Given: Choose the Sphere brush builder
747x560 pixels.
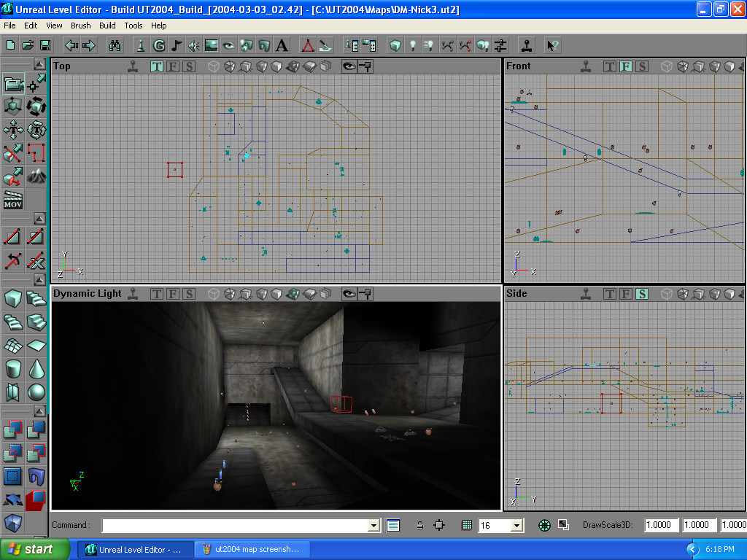Looking at the screenshot, I should [x=36, y=392].
